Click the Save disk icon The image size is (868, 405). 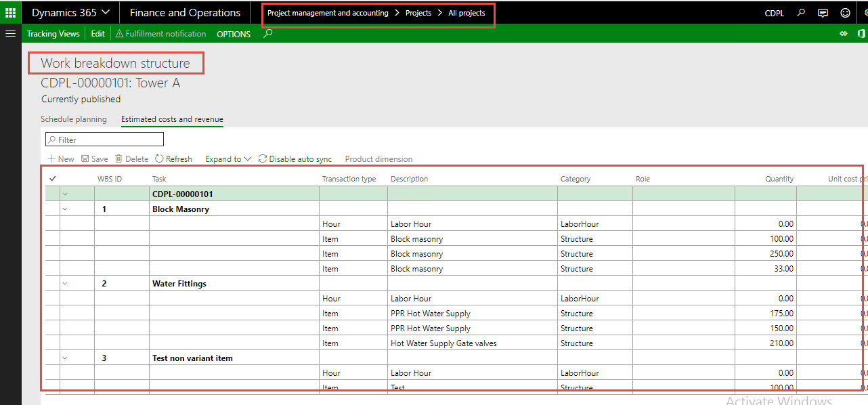pyautogui.click(x=94, y=158)
